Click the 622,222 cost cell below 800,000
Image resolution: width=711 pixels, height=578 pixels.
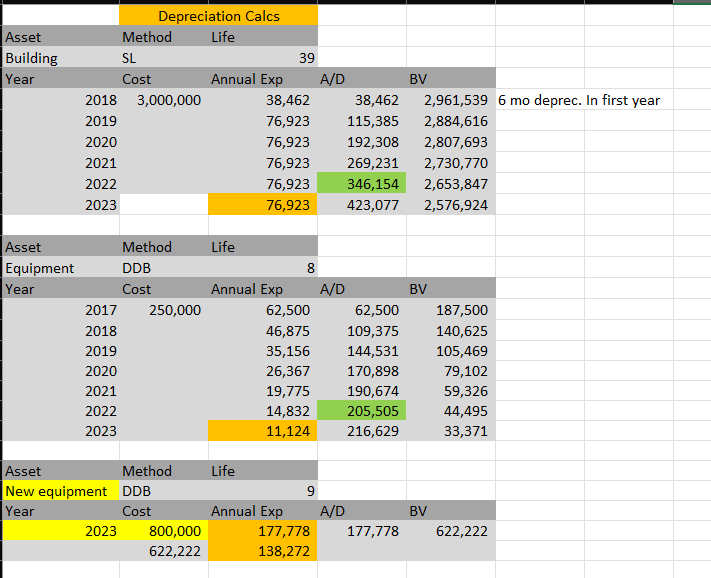(x=164, y=551)
